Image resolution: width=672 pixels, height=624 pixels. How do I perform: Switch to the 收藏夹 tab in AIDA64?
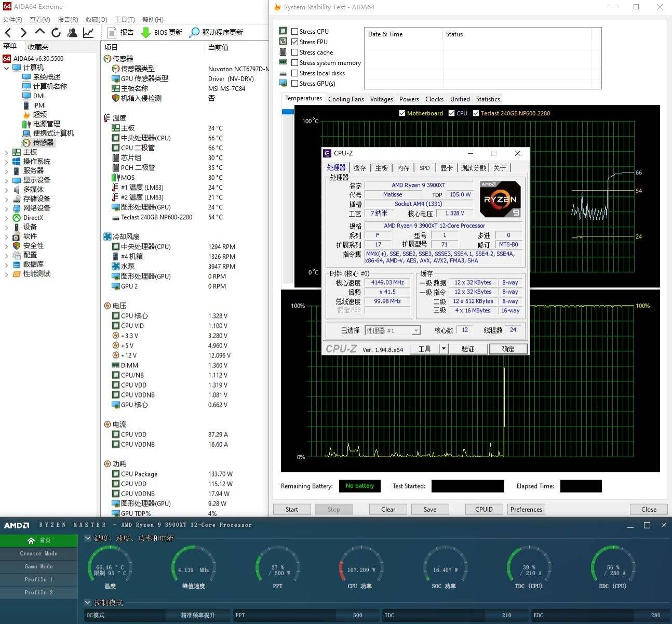pyautogui.click(x=38, y=46)
